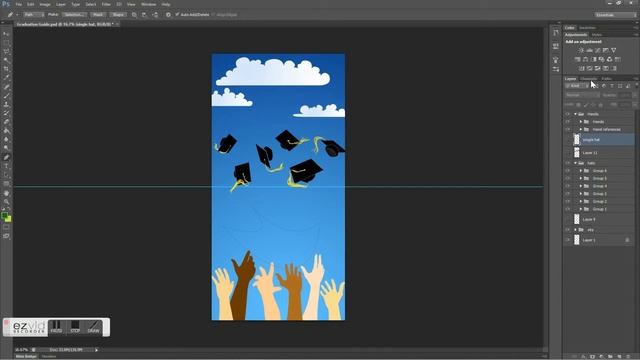Hide Layer 1 in layers panel
This screenshot has height=360, width=640.
(x=567, y=240)
